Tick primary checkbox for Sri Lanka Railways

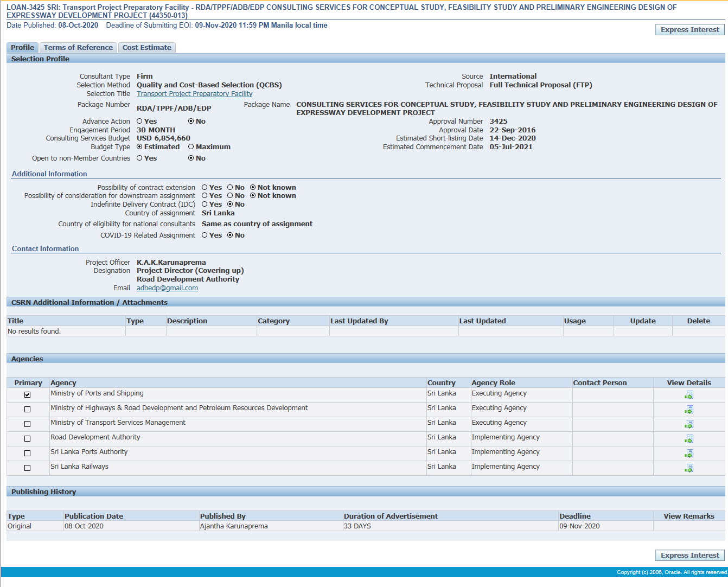[x=28, y=468]
